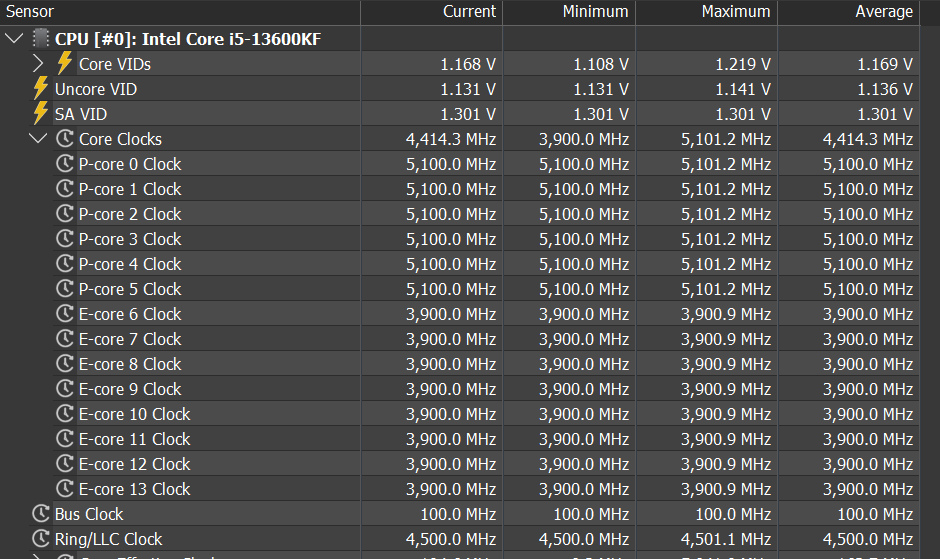Click the Core VIDs maximum value 1.219 V

click(743, 64)
